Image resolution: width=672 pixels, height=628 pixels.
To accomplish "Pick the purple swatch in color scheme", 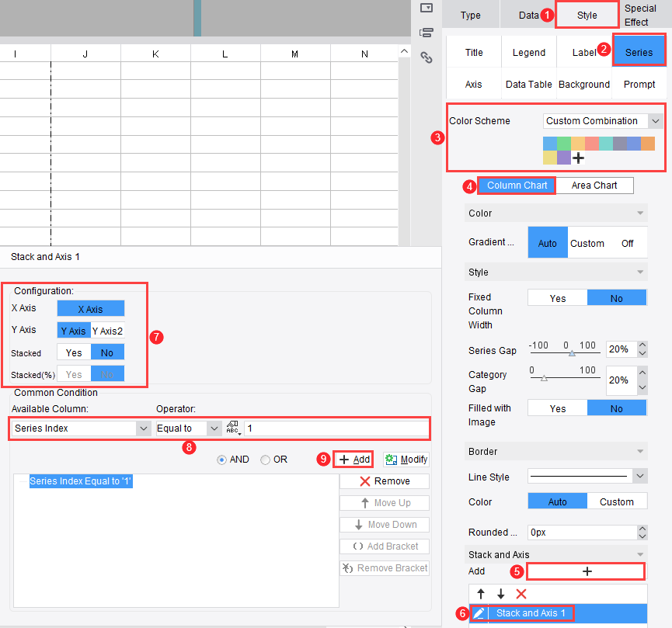I will pos(564,158).
